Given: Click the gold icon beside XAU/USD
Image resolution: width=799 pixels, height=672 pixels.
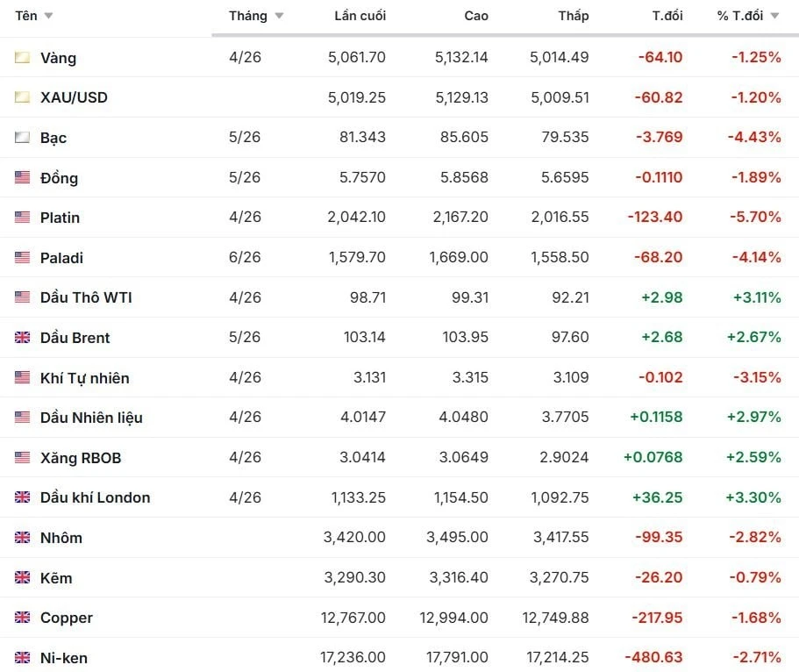Looking at the screenshot, I should click(x=22, y=97).
